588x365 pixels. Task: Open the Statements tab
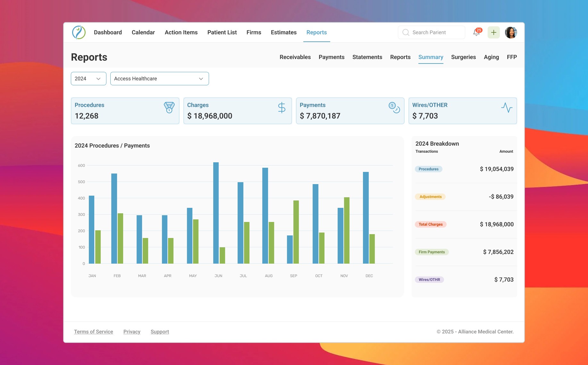tap(367, 57)
